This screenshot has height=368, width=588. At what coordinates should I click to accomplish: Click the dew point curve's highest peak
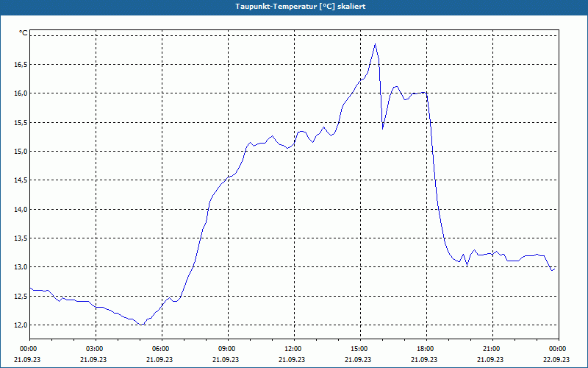pyautogui.click(x=375, y=44)
